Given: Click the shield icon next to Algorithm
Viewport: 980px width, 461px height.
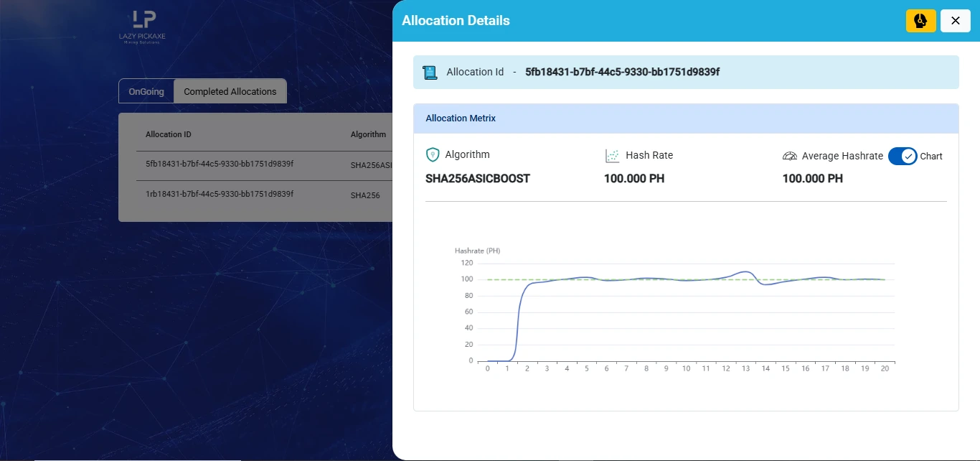Looking at the screenshot, I should (433, 154).
